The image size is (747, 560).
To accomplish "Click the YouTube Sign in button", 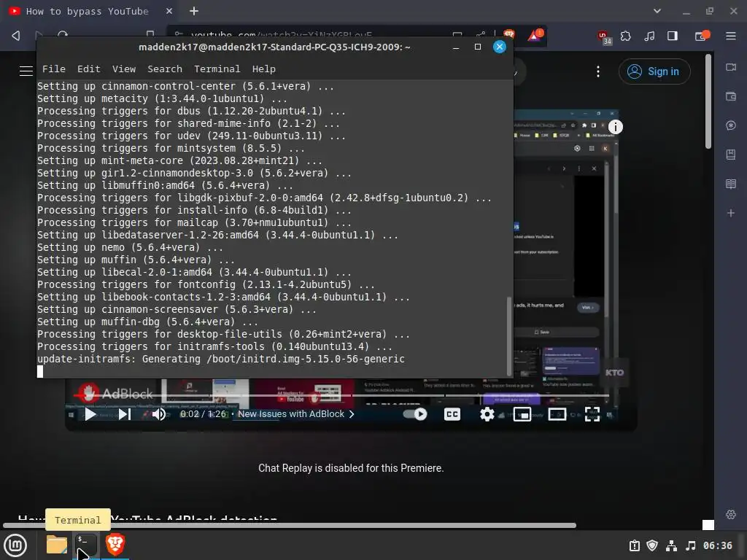I will pos(654,71).
